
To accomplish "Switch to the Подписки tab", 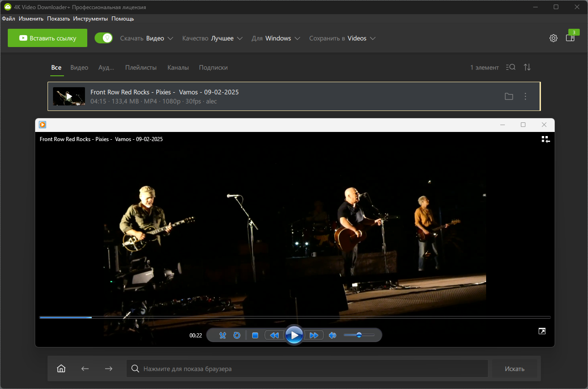I will click(x=213, y=68).
